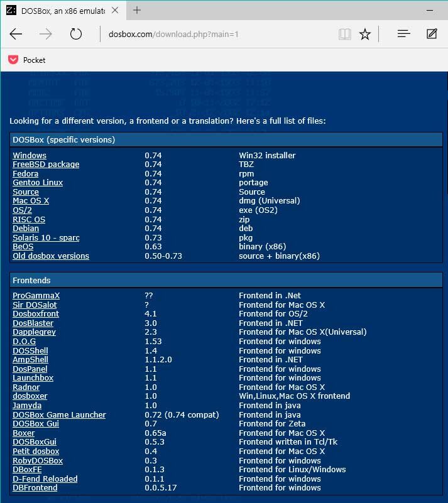Open the D-Fend Reloaded link
The height and width of the screenshot is (503, 448).
tap(45, 479)
